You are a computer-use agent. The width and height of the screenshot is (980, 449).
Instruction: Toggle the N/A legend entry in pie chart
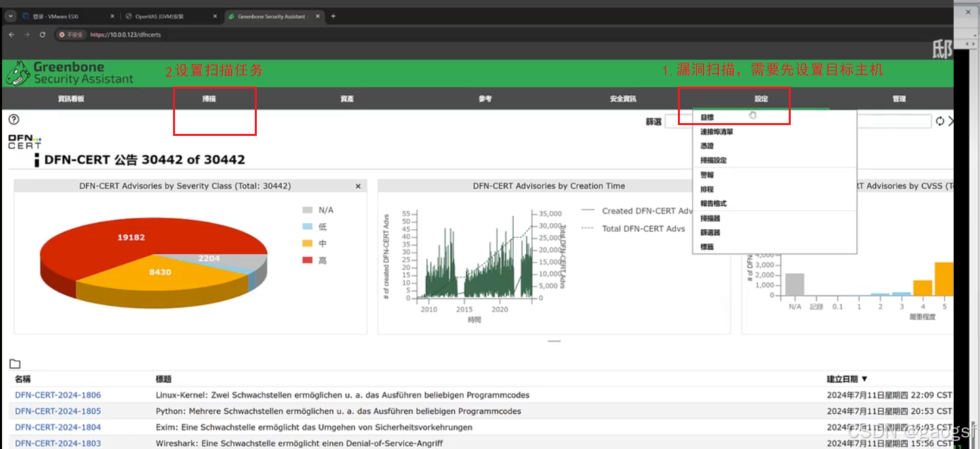coord(318,210)
